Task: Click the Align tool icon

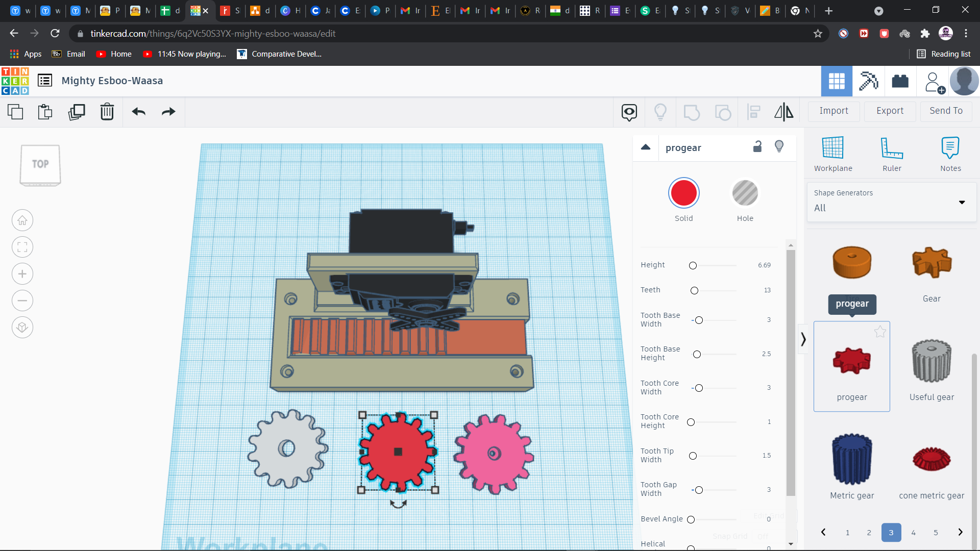Action: point(753,112)
